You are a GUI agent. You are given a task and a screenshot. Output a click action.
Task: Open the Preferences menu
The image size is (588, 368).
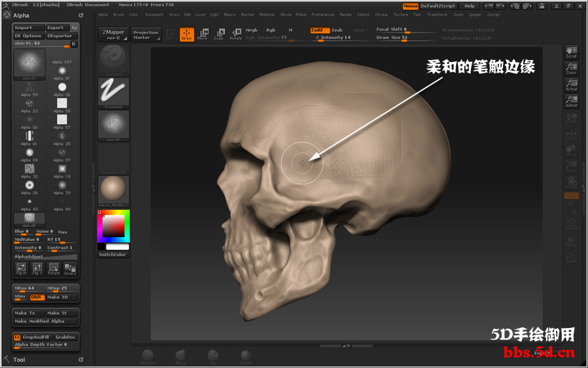point(323,14)
